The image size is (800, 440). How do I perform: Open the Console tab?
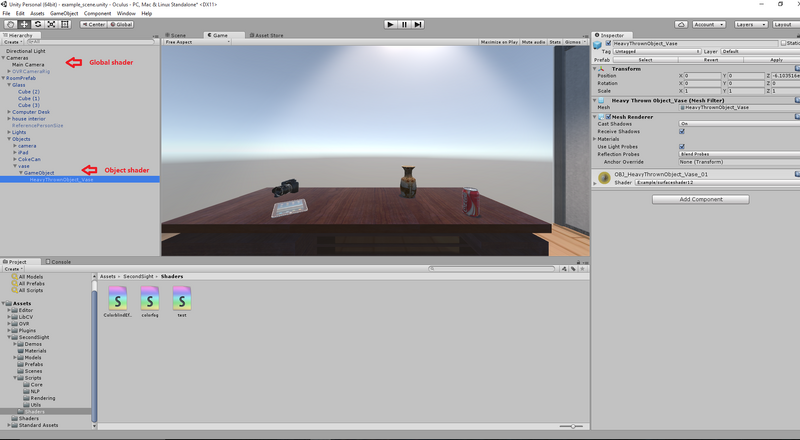(x=58, y=262)
